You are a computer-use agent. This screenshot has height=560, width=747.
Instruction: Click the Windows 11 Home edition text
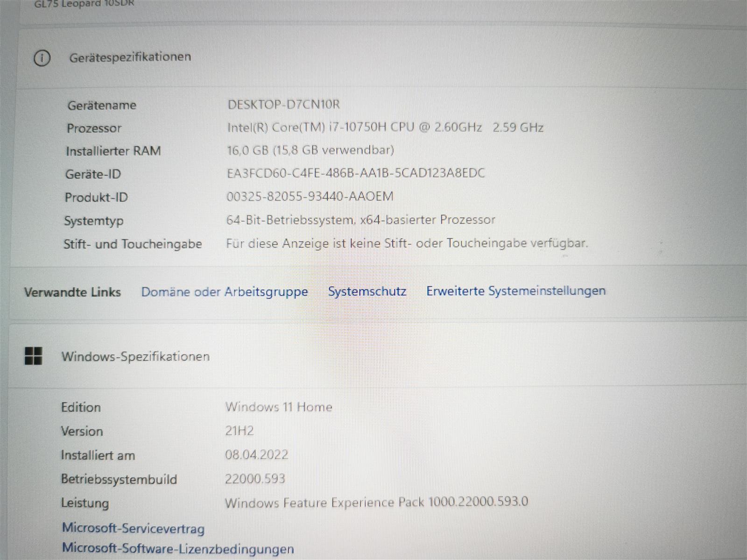[x=278, y=407]
